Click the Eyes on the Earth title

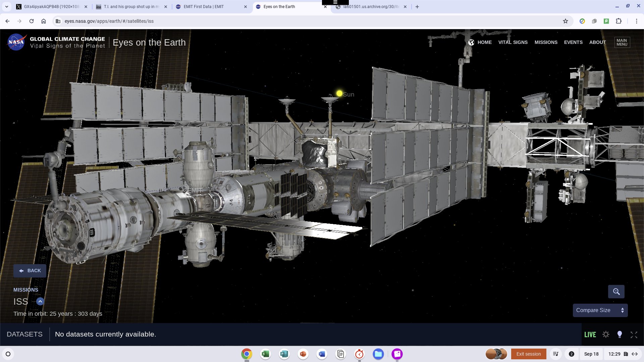tap(149, 43)
